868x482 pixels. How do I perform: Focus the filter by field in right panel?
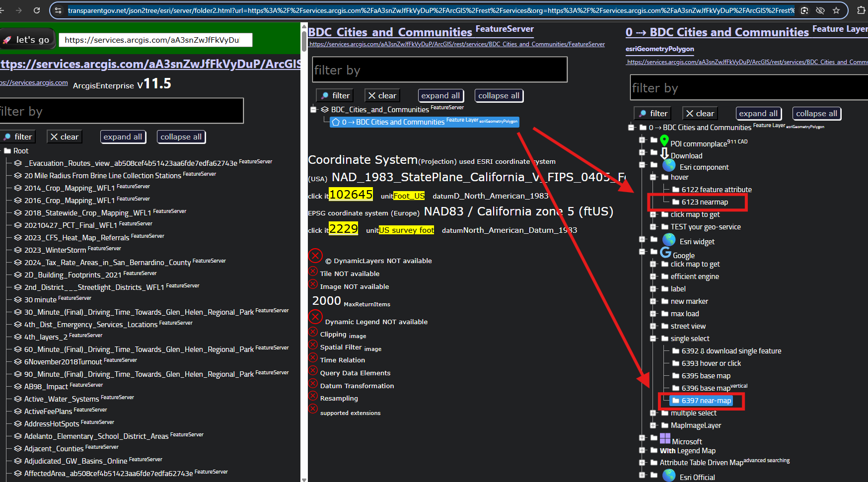pyautogui.click(x=749, y=87)
